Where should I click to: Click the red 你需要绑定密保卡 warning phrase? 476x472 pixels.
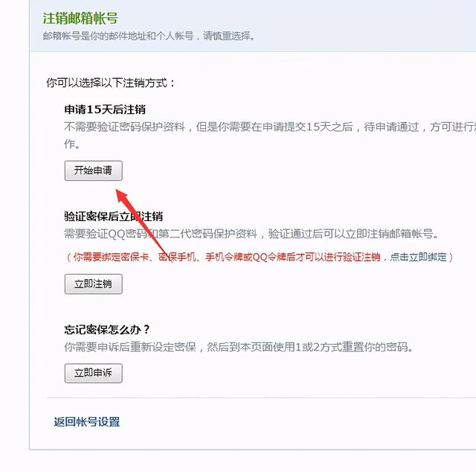[x=111, y=257]
